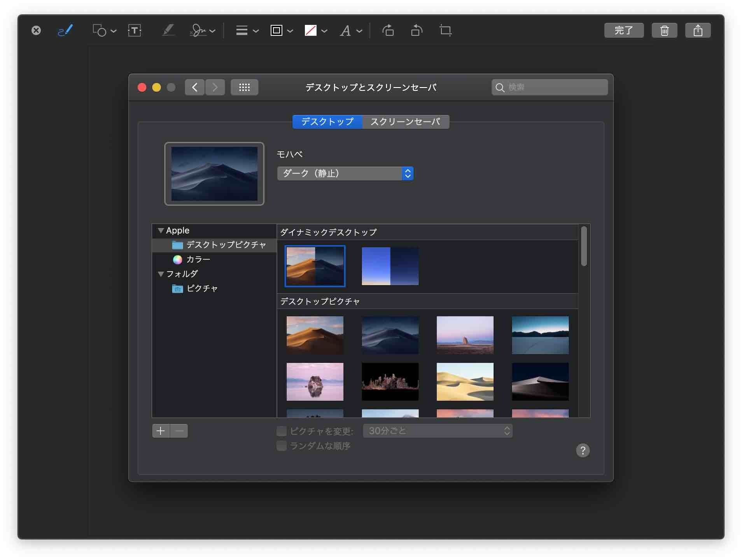Select the Sketch pen tool
The width and height of the screenshot is (742, 560).
(65, 30)
